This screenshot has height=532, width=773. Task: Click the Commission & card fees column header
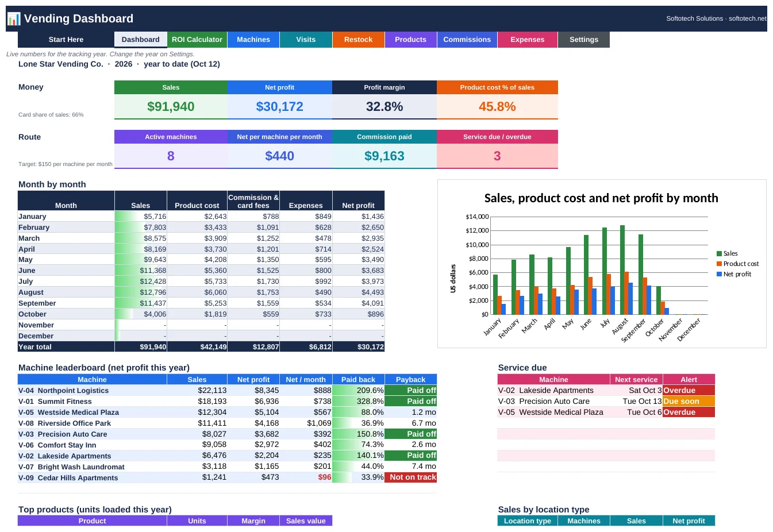click(x=253, y=201)
